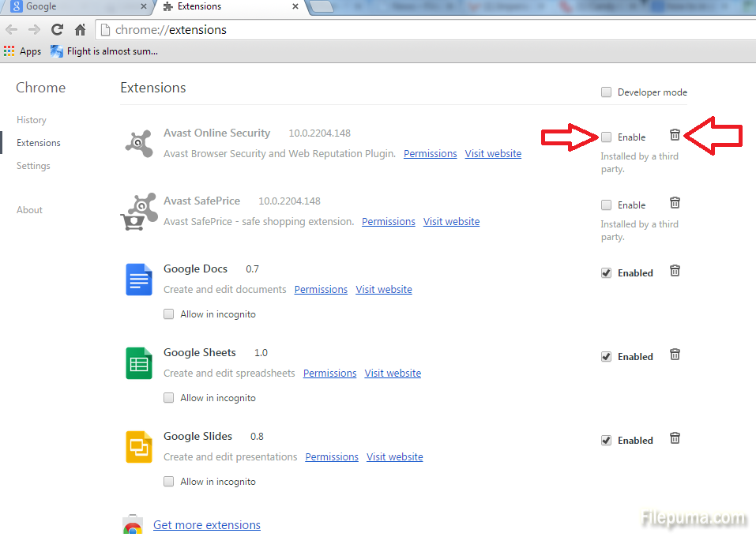View Permissions for Google Slides
This screenshot has height=552, width=756.
(332, 457)
